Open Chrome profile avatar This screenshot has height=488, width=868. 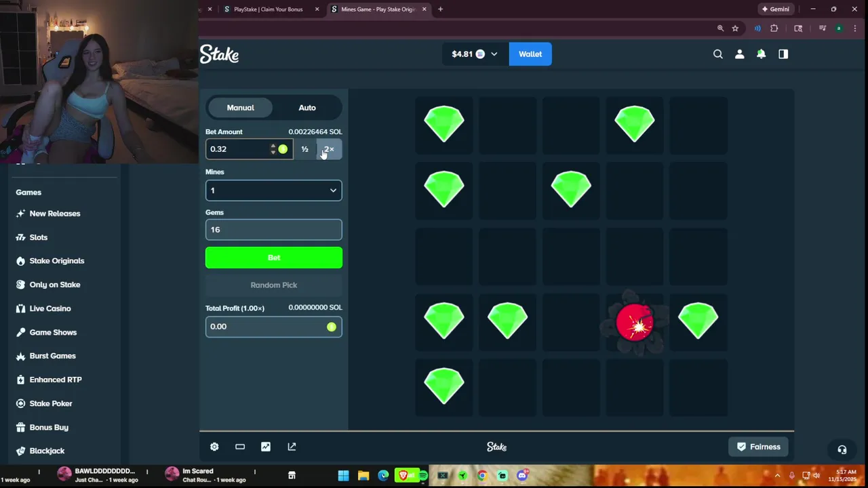(839, 28)
